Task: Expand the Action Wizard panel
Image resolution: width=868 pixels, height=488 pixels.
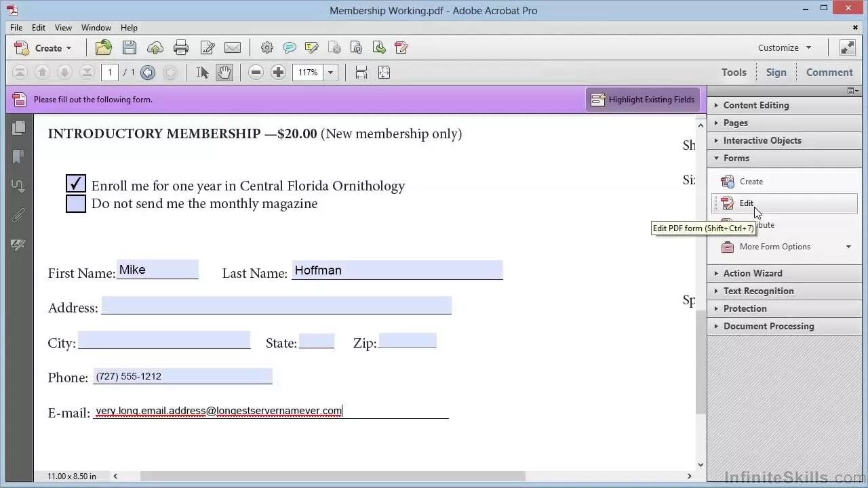Action: point(785,273)
